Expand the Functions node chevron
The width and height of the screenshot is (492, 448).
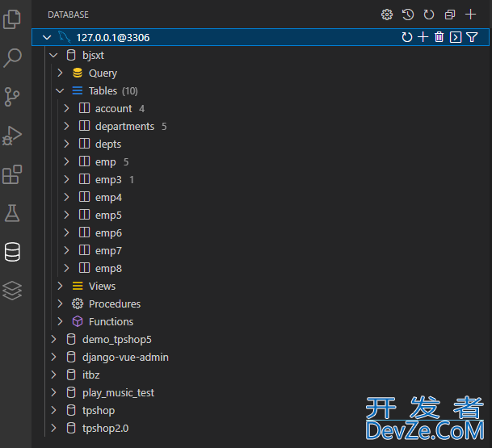(x=60, y=321)
